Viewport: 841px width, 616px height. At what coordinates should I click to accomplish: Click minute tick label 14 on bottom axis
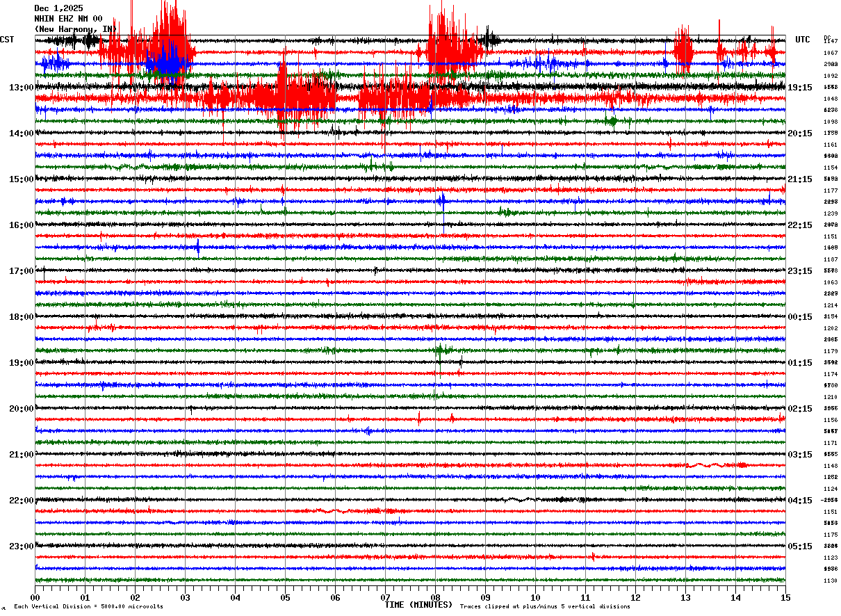735,597
